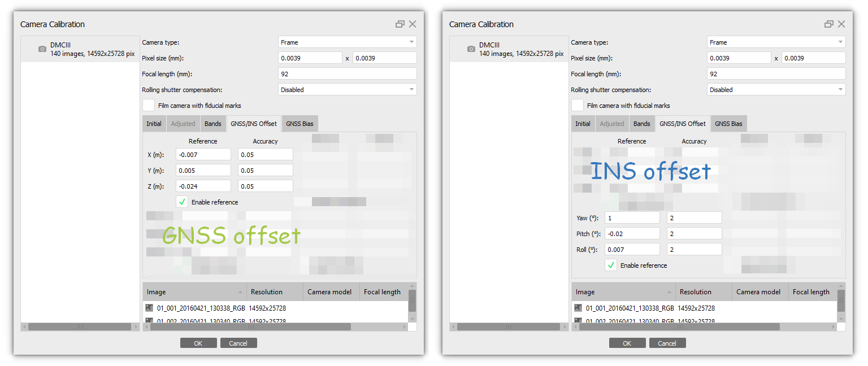Viewport: 868px width, 366px height.
Task: Click horizontal scrollbar under left dialog's image table
Action: [249, 326]
